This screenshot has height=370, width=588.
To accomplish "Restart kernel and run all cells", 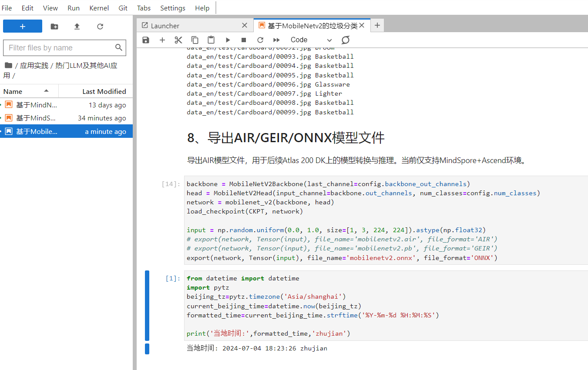I will tap(276, 40).
